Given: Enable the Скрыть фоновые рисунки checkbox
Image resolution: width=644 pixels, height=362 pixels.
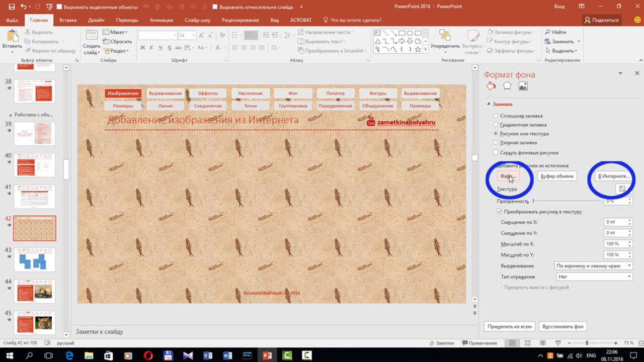Looking at the screenshot, I should [x=496, y=152].
